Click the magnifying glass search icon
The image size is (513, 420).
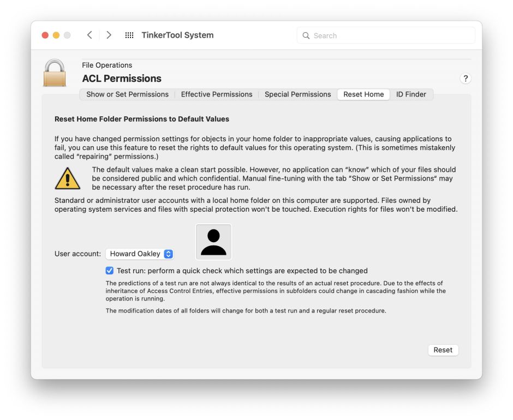(x=306, y=35)
